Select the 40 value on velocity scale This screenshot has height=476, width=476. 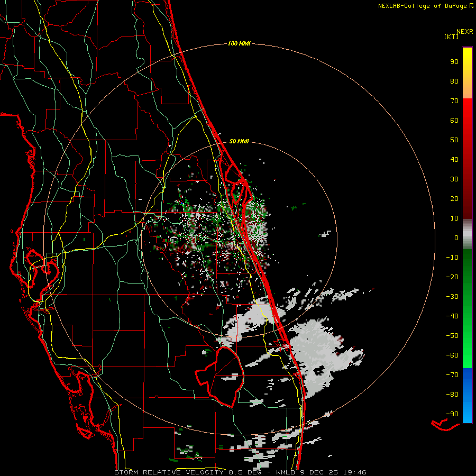454,160
